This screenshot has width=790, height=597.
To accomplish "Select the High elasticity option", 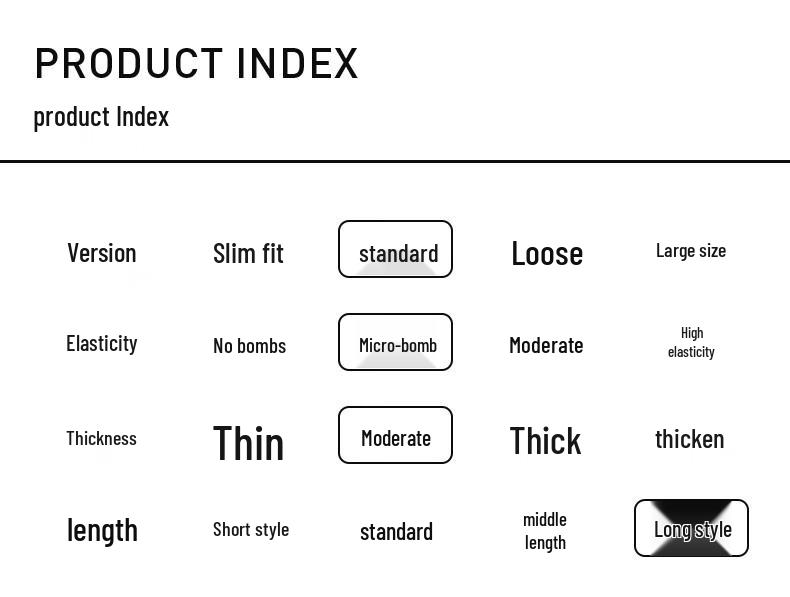I will (x=691, y=342).
